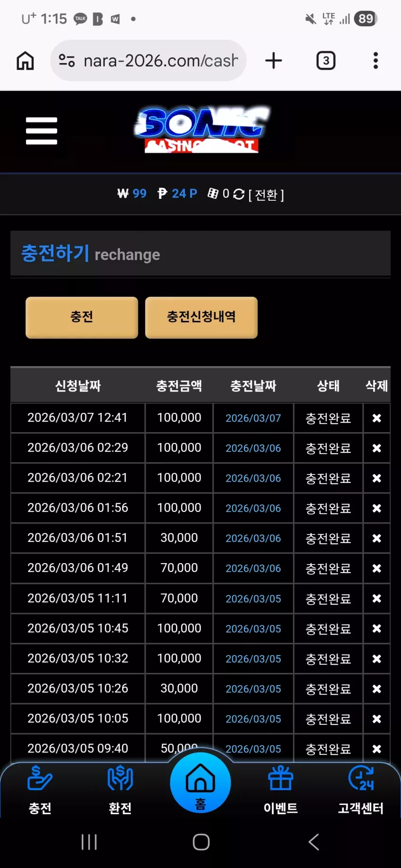Viewport: 401px width, 868px height.
Task: Tap the site settings icon in address bar
Action: pos(67,61)
